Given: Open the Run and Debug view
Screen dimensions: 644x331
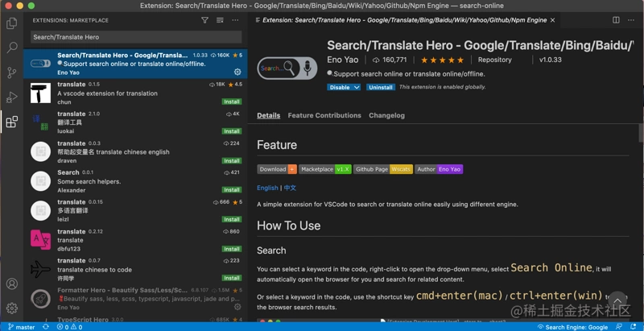Looking at the screenshot, I should [12, 97].
